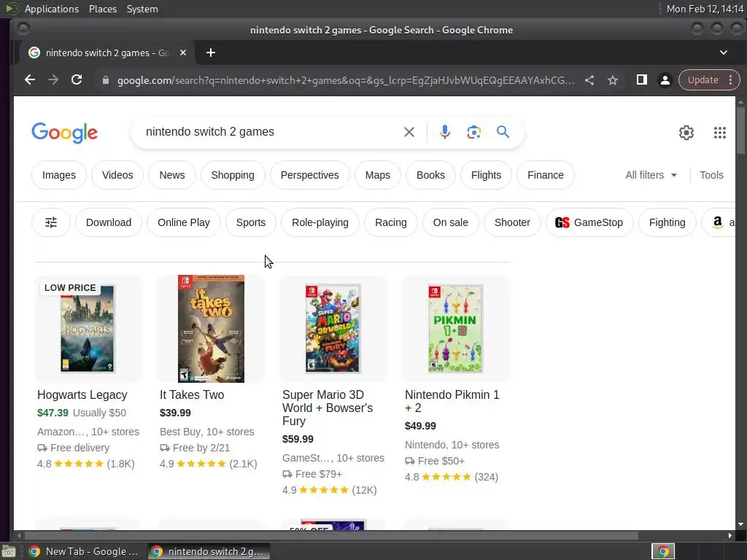The width and height of the screenshot is (747, 560).
Task: Bookmark this tab with star icon
Action: click(x=613, y=80)
